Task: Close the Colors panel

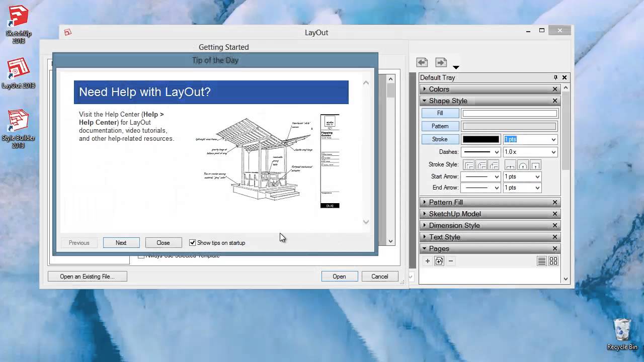Action: (555, 89)
